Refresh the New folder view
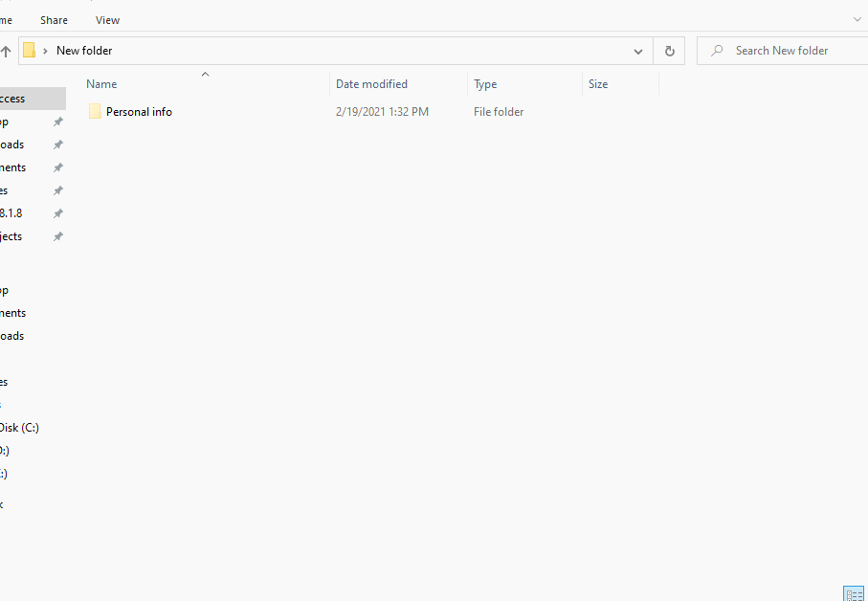Image resolution: width=868 pixels, height=601 pixels. pos(669,51)
